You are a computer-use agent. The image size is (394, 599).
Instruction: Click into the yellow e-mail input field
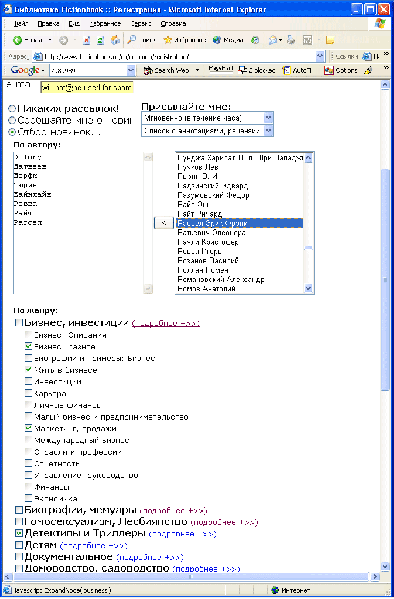(x=87, y=87)
